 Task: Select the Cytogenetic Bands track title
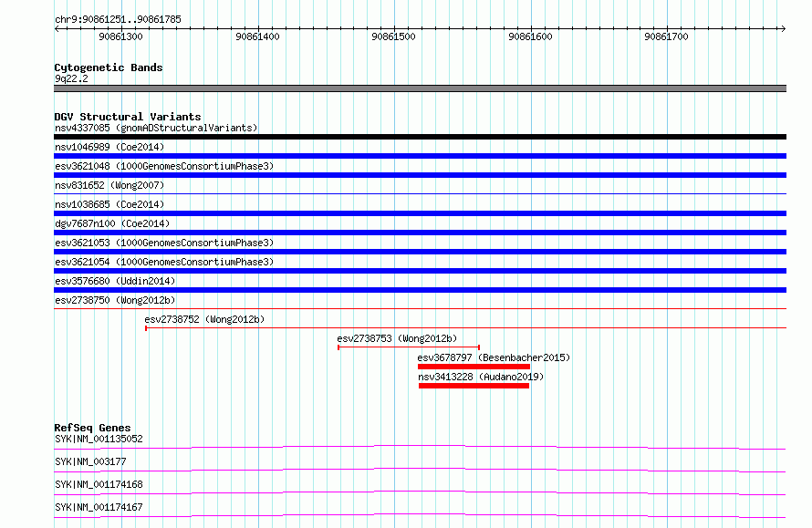(109, 67)
